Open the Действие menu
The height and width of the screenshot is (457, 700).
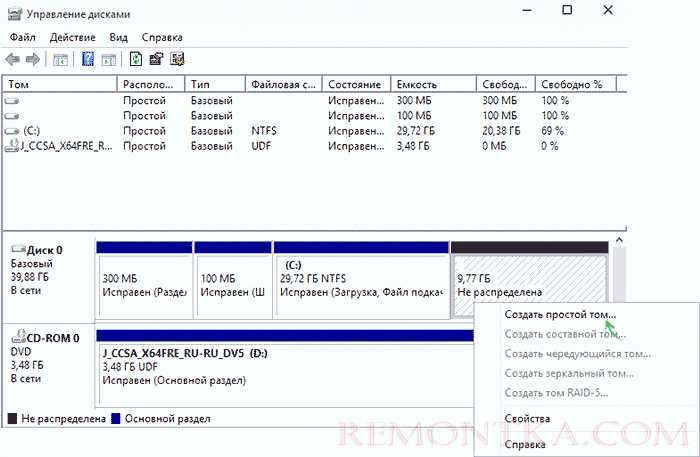(x=72, y=37)
